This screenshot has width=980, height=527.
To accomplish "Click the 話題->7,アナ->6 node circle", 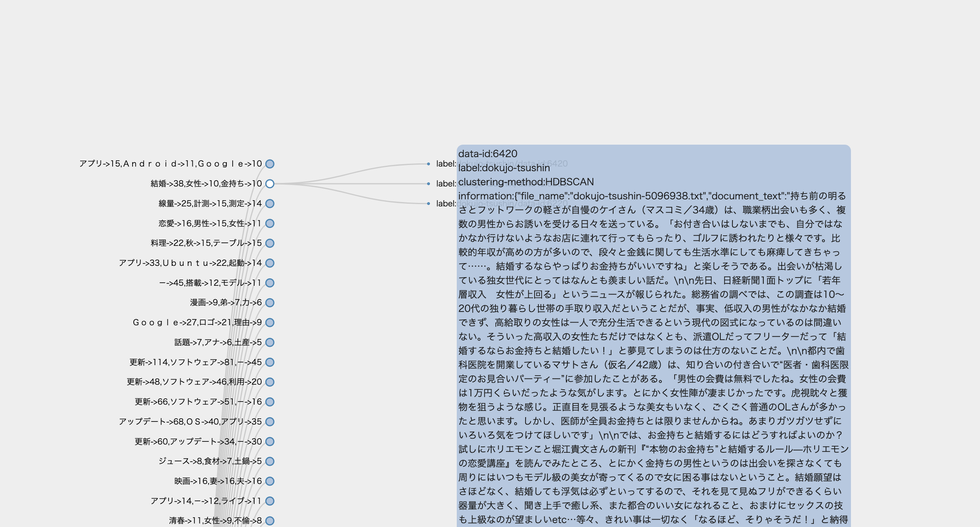I will (270, 342).
